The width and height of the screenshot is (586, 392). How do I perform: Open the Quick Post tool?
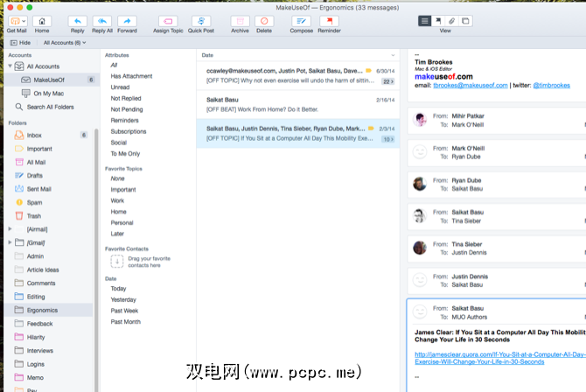(201, 21)
